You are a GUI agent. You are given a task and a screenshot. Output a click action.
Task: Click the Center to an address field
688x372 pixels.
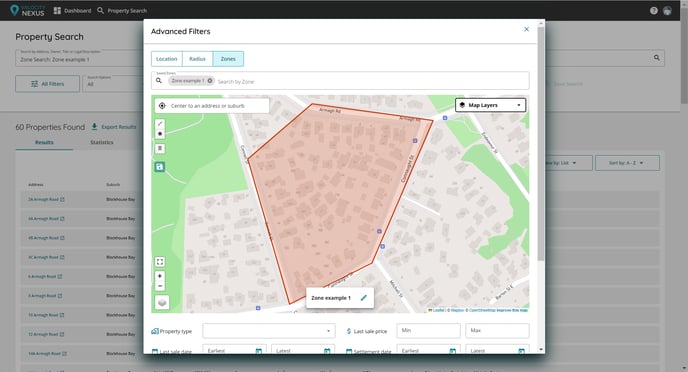pos(212,106)
